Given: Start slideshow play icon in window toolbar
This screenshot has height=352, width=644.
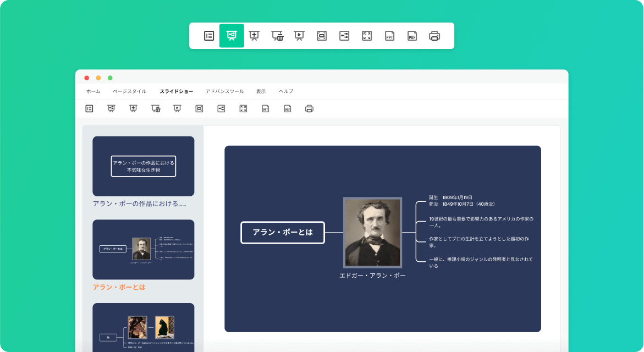Looking at the screenshot, I should coord(177,108).
